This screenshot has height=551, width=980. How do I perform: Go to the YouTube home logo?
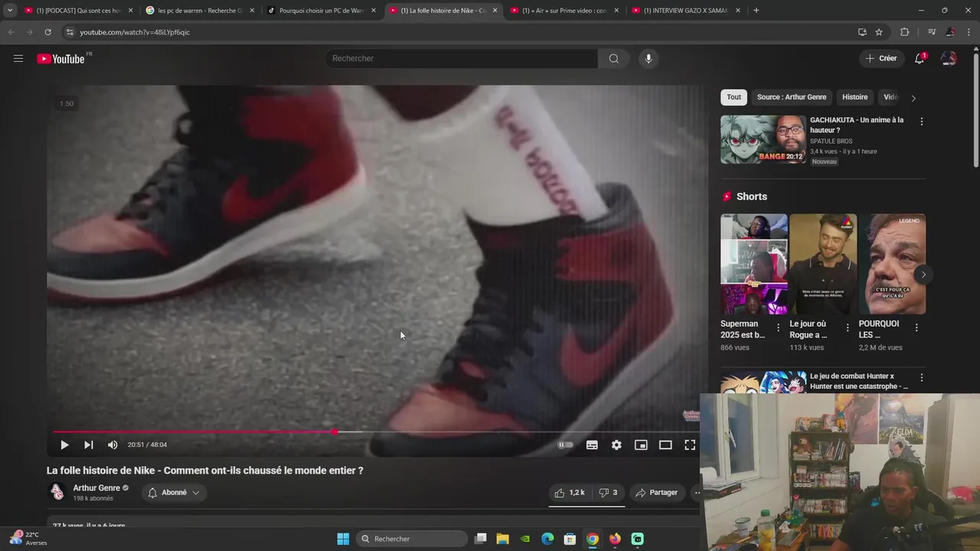[x=61, y=59]
